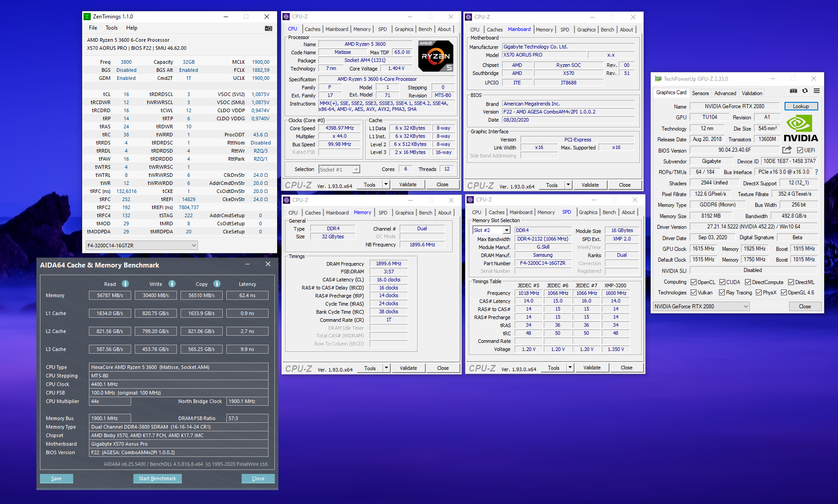Image resolution: width=838 pixels, height=504 pixels.
Task: Click the GPU-Z screenshot camera icon
Action: pyautogui.click(x=794, y=91)
